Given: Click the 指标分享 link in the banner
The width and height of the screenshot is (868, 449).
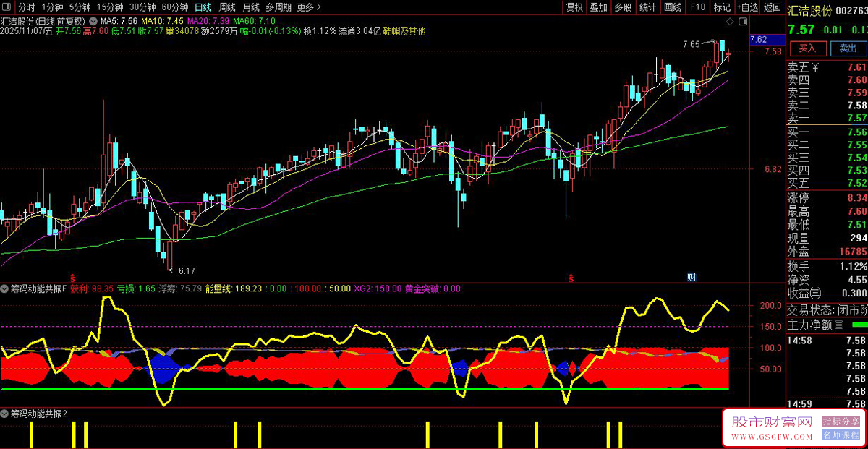Looking at the screenshot, I should tap(841, 422).
